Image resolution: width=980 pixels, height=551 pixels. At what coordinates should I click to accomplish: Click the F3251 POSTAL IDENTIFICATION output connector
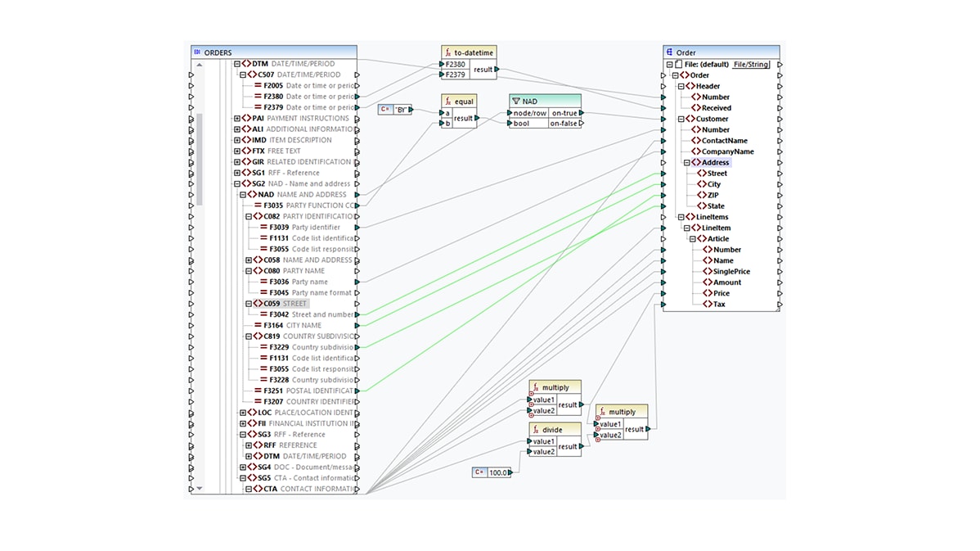pos(357,391)
